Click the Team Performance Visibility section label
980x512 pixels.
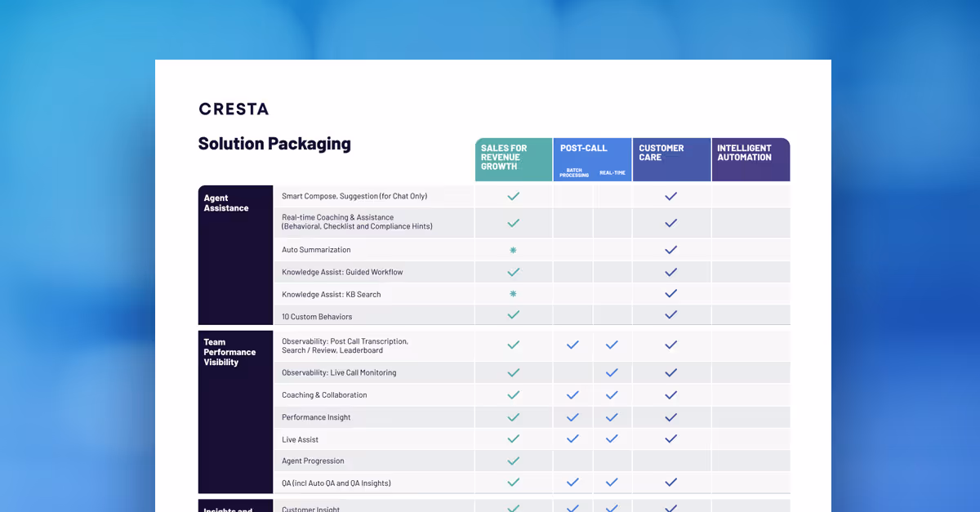coord(229,352)
